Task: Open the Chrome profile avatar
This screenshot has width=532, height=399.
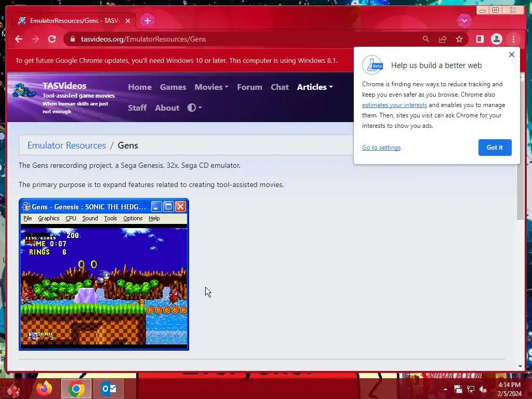Action: (496, 39)
